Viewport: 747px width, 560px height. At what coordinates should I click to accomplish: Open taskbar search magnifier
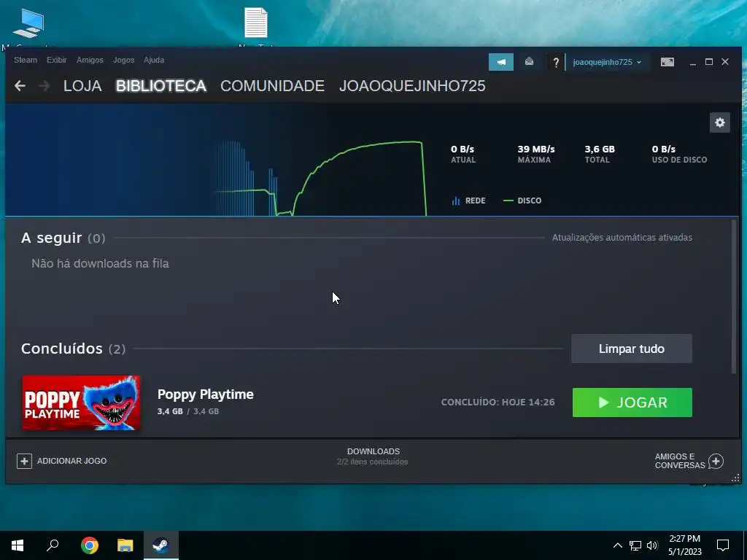pos(53,545)
